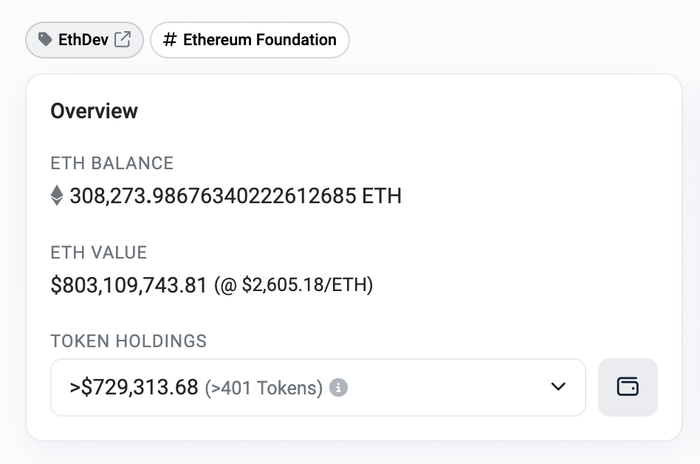Viewport: 700px width, 464px height.
Task: Select the 308,273.98676340222612685 balance figure
Action: click(x=212, y=196)
